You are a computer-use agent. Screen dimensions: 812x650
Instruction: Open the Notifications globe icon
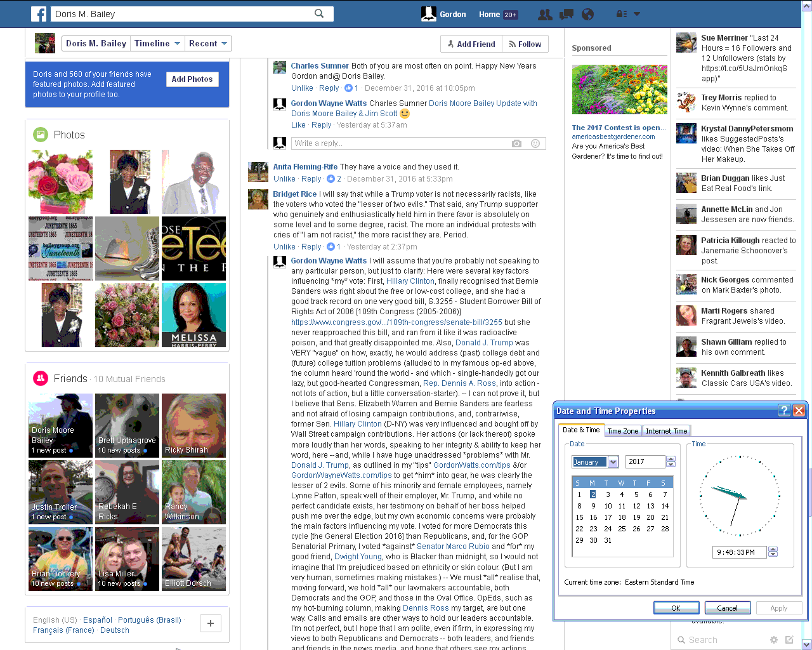coord(587,14)
